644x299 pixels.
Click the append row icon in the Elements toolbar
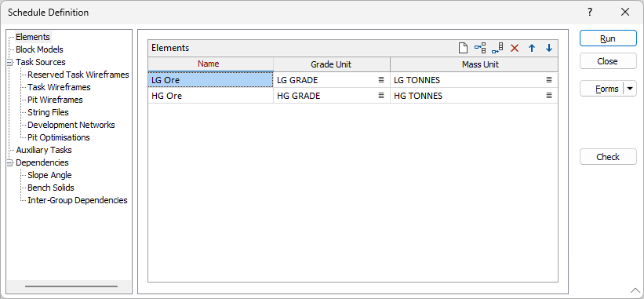coord(497,48)
